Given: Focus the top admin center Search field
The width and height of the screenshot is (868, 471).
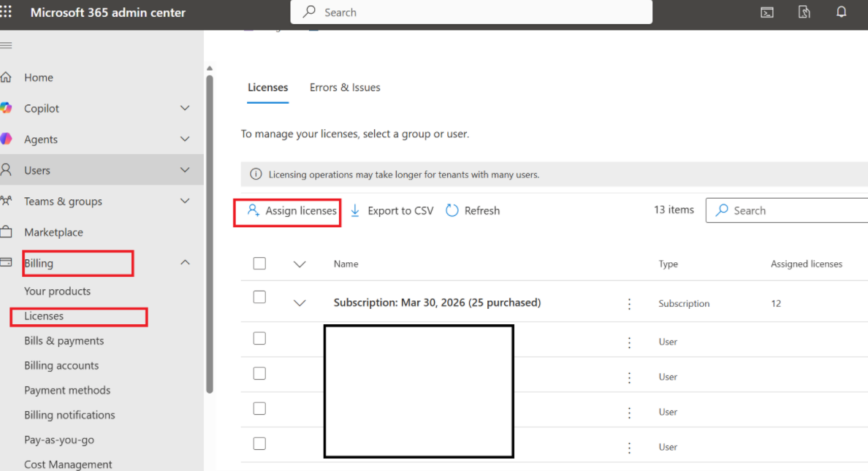Looking at the screenshot, I should click(x=471, y=12).
